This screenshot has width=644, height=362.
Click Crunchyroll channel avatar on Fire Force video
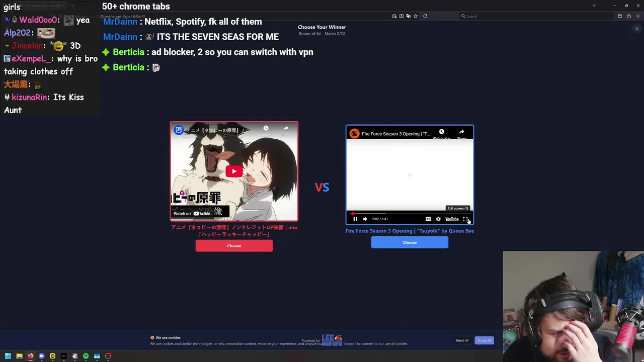pos(354,134)
